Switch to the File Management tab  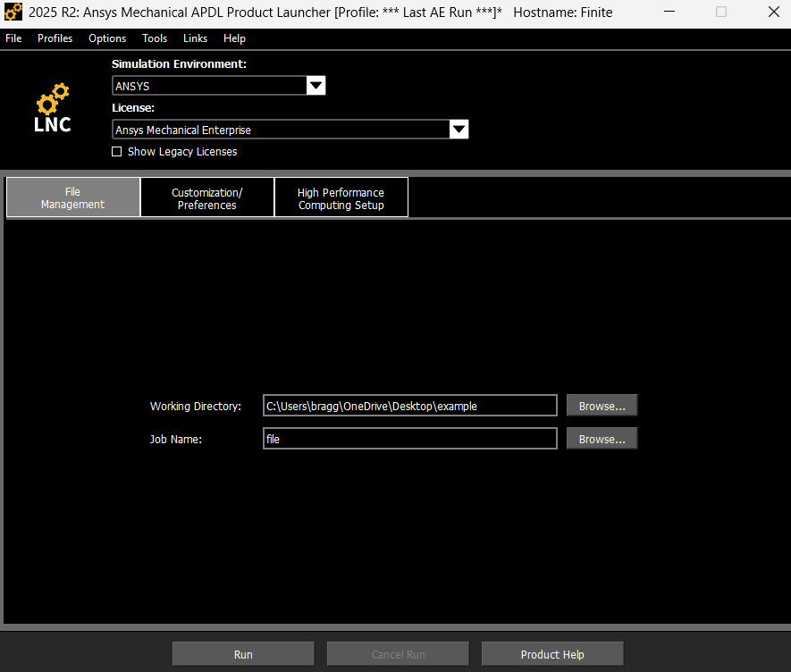73,197
